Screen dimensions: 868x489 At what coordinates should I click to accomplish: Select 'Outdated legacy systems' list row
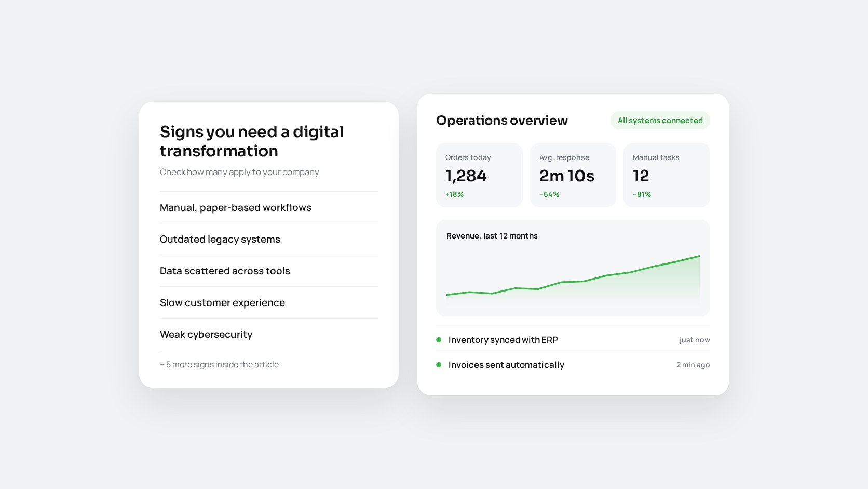coord(268,239)
